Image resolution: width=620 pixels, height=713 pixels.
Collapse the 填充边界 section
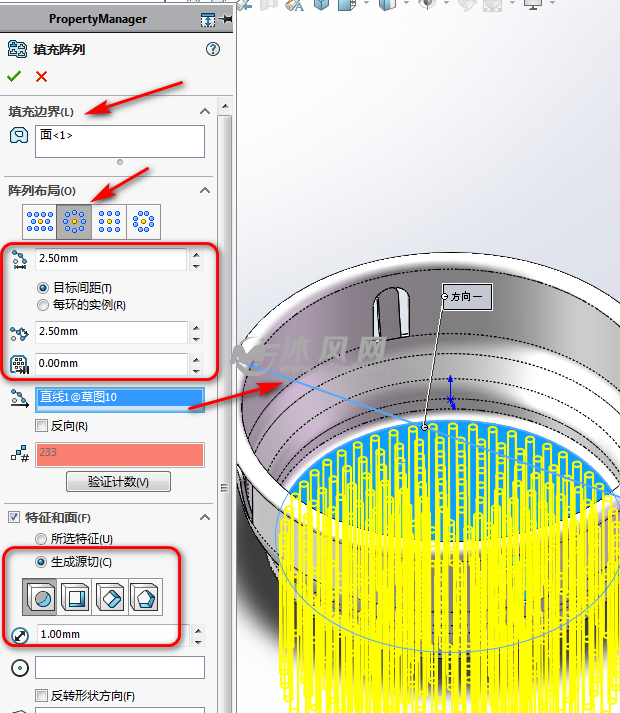tap(205, 111)
